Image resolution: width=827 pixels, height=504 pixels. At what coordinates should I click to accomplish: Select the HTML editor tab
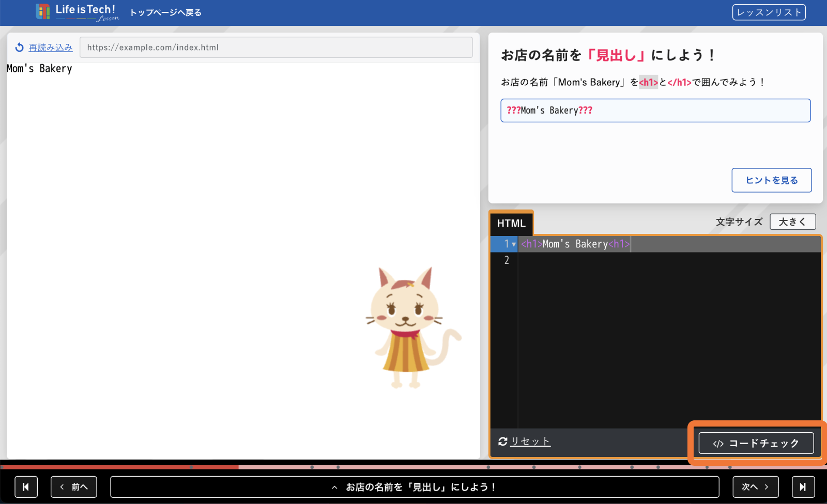(x=511, y=223)
